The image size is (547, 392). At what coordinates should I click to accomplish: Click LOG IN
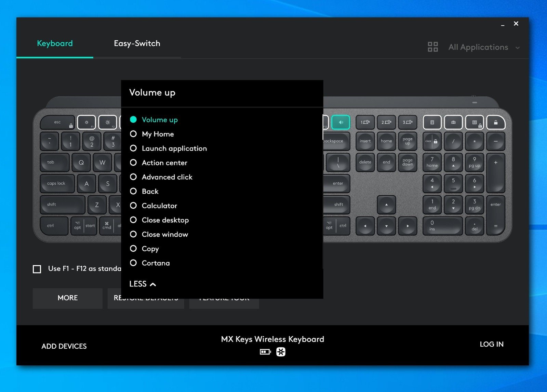(492, 344)
